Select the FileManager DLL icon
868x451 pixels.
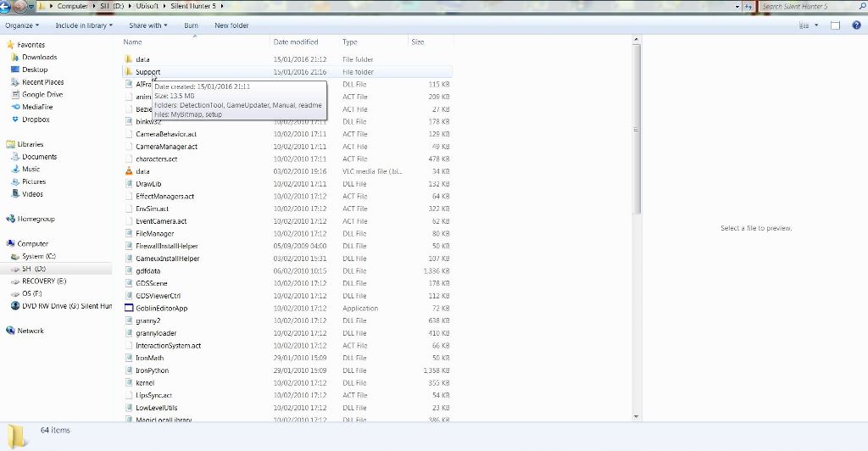[x=129, y=233]
